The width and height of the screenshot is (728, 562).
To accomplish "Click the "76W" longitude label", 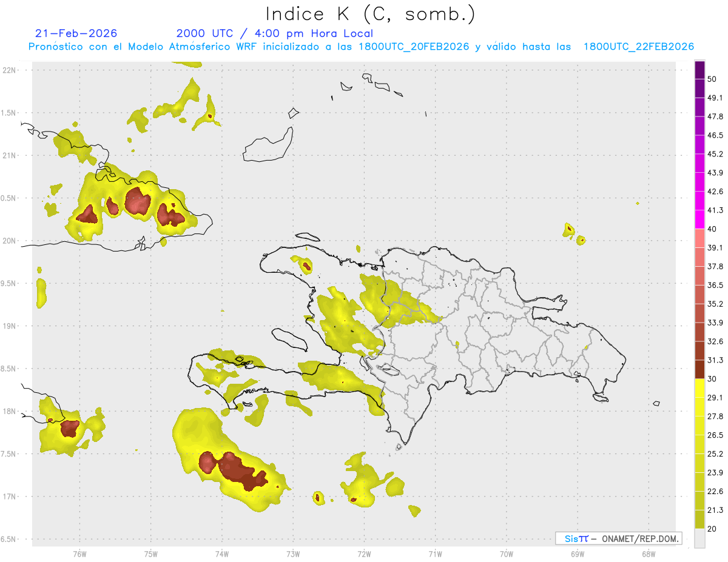I will click(x=79, y=554).
